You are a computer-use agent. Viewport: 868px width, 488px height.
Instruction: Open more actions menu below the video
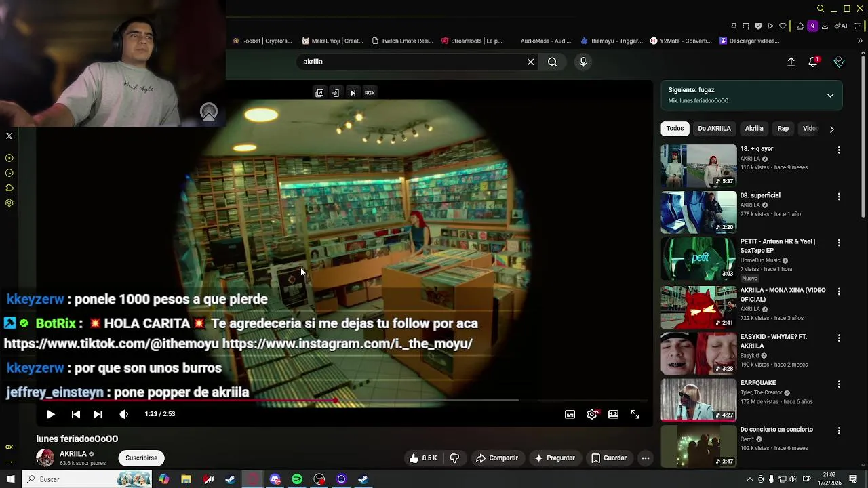coord(646,458)
